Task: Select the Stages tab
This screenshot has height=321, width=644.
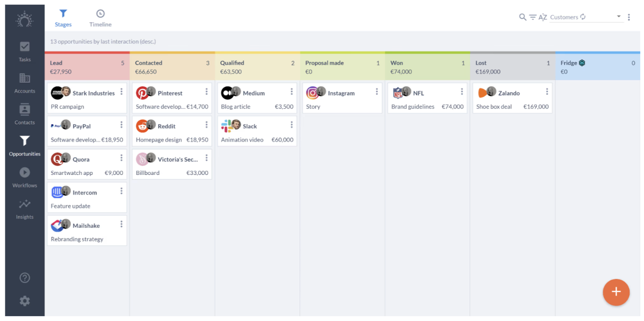Action: [63, 17]
